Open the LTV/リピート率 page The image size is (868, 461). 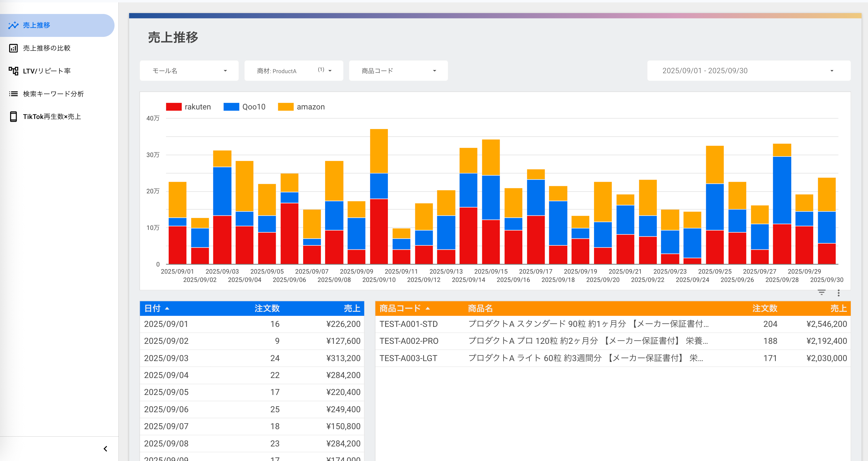pyautogui.click(x=47, y=71)
